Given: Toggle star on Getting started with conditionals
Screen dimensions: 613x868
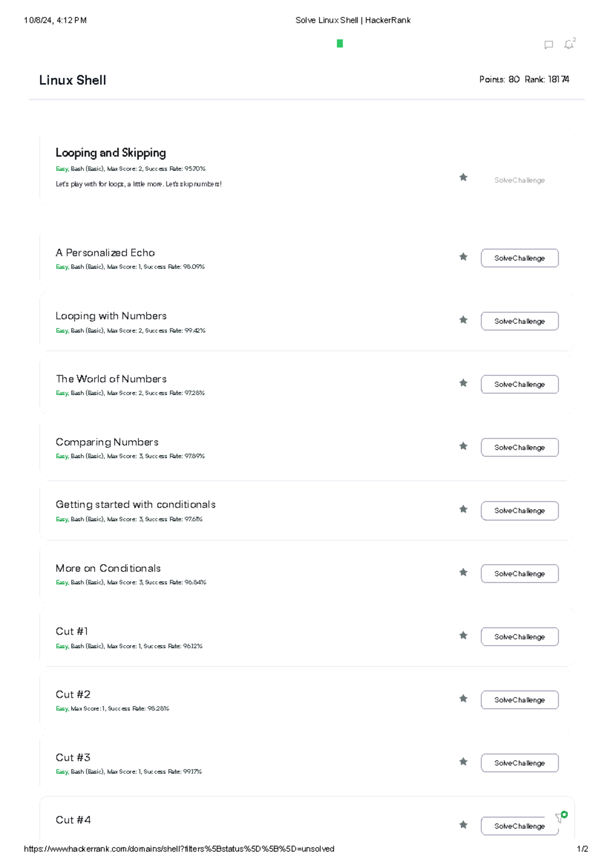Looking at the screenshot, I should 463,509.
